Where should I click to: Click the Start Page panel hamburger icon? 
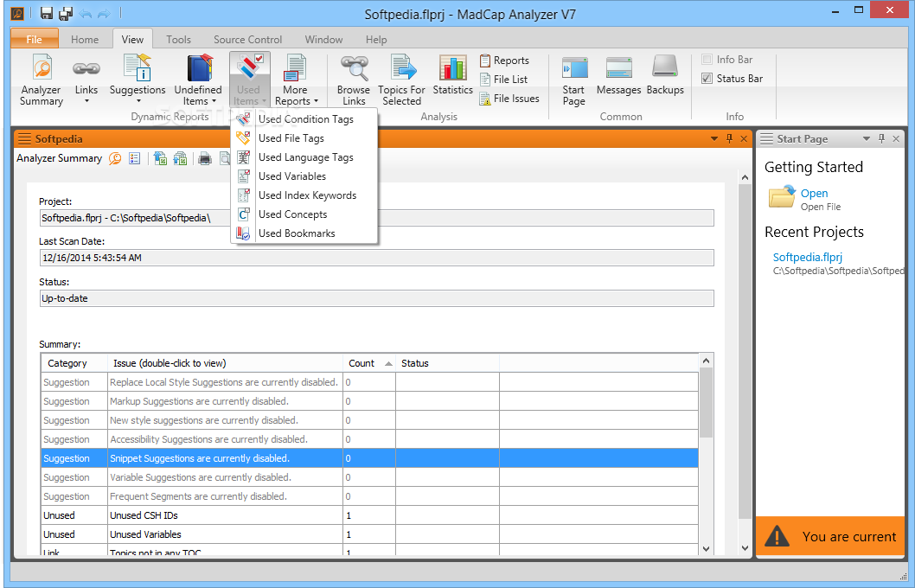[x=766, y=139]
